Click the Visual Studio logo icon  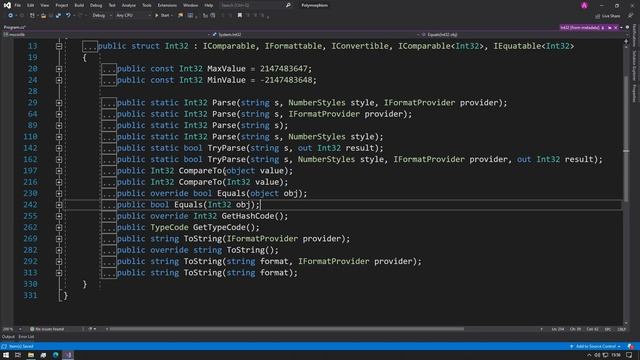[7, 5]
